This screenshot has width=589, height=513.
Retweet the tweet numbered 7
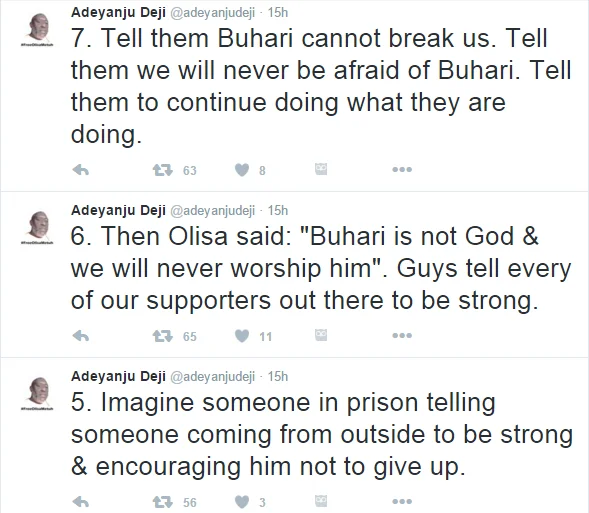pyautogui.click(x=163, y=170)
